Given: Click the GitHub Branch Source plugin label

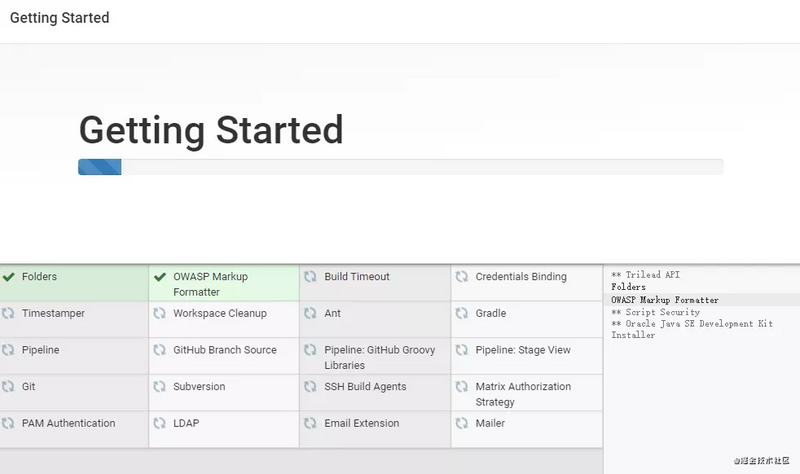Looking at the screenshot, I should pos(225,351).
